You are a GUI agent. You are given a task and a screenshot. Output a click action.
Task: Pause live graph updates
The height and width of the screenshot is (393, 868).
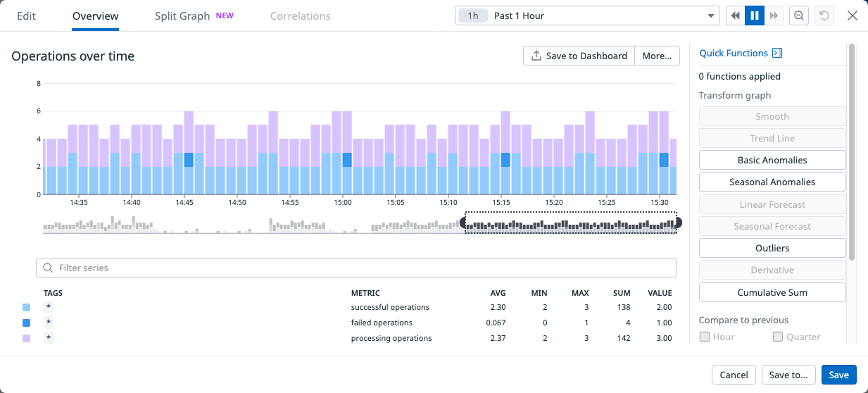pos(755,15)
